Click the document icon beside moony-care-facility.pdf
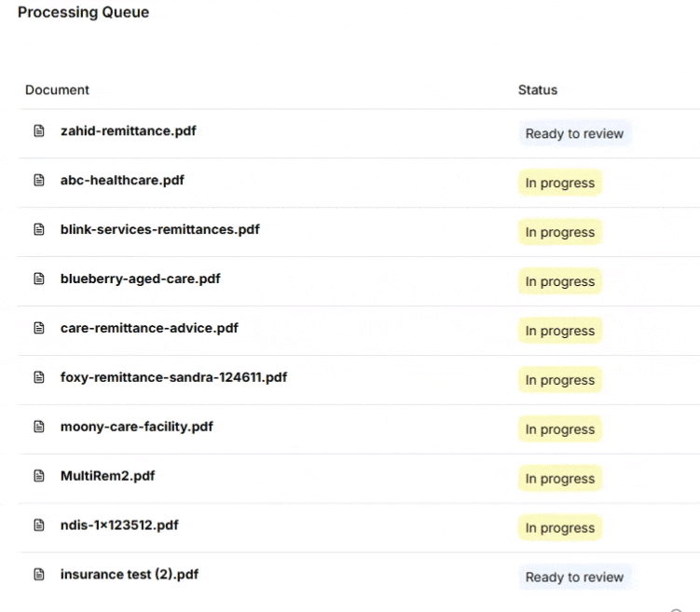 coord(39,427)
